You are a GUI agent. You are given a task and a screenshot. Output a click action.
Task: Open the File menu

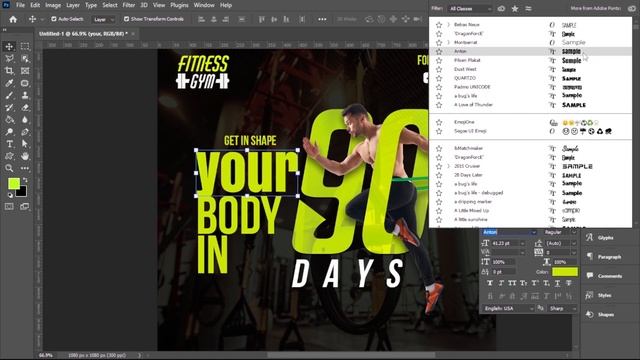[20, 5]
